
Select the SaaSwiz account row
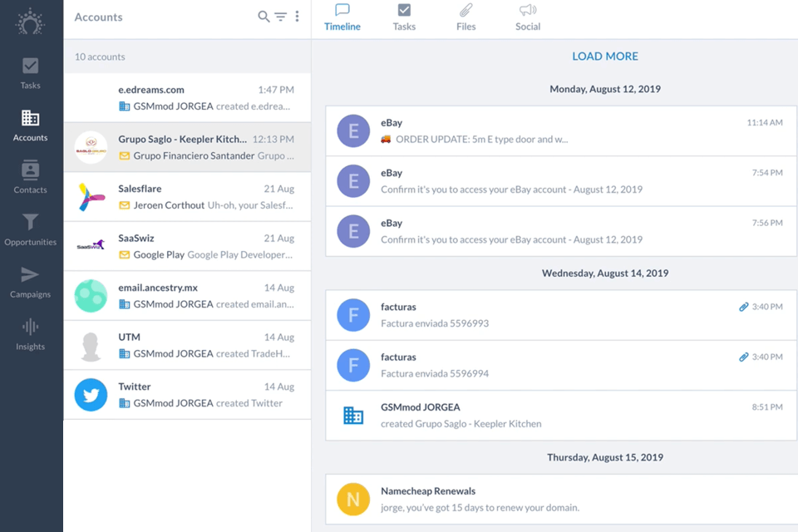pos(187,246)
